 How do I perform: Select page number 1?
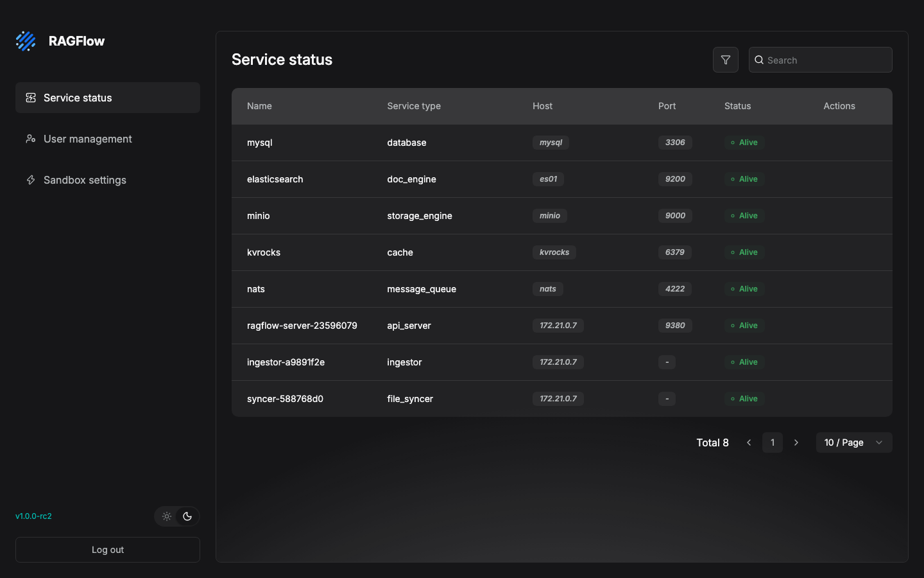tap(773, 442)
